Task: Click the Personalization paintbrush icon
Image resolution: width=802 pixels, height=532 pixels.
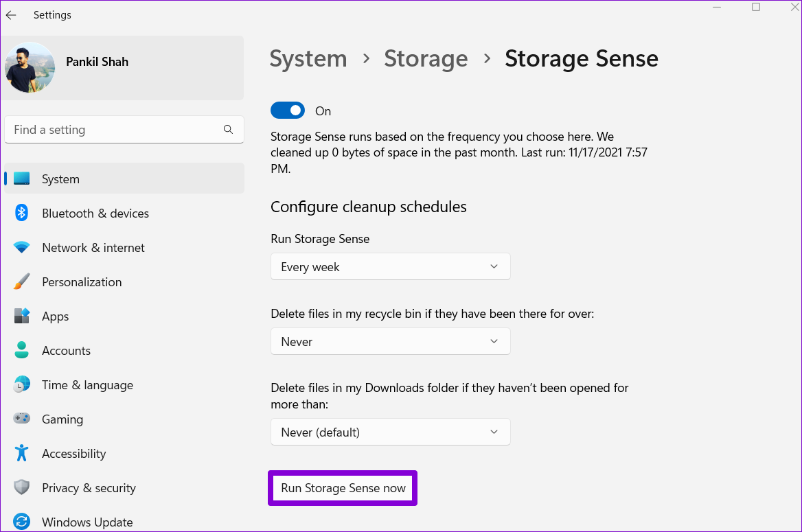Action: pyautogui.click(x=21, y=281)
